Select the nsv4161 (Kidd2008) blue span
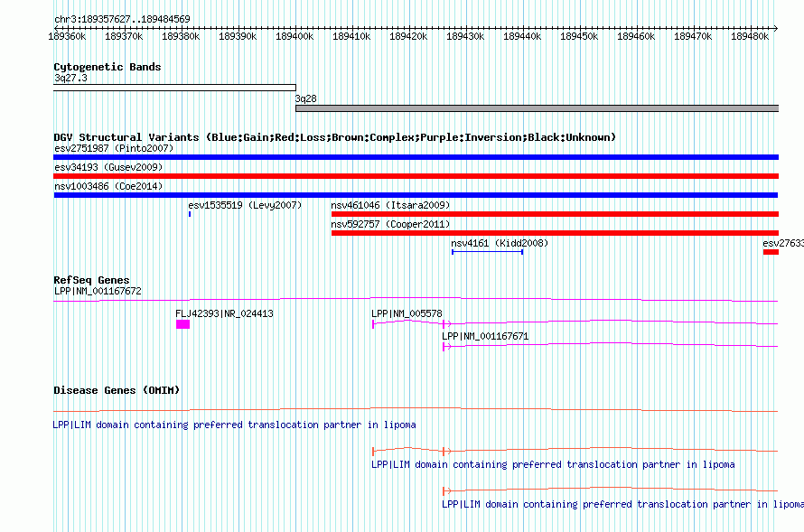The width and height of the screenshot is (804, 532). 487,252
